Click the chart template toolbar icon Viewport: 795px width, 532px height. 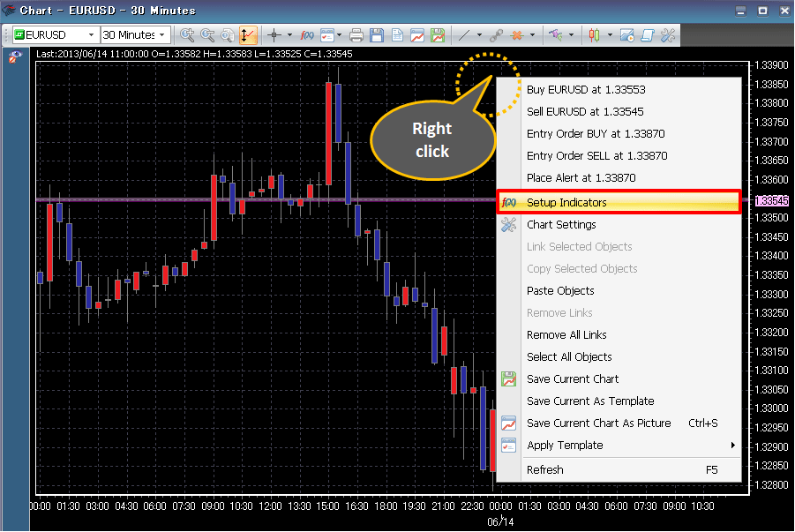327,35
